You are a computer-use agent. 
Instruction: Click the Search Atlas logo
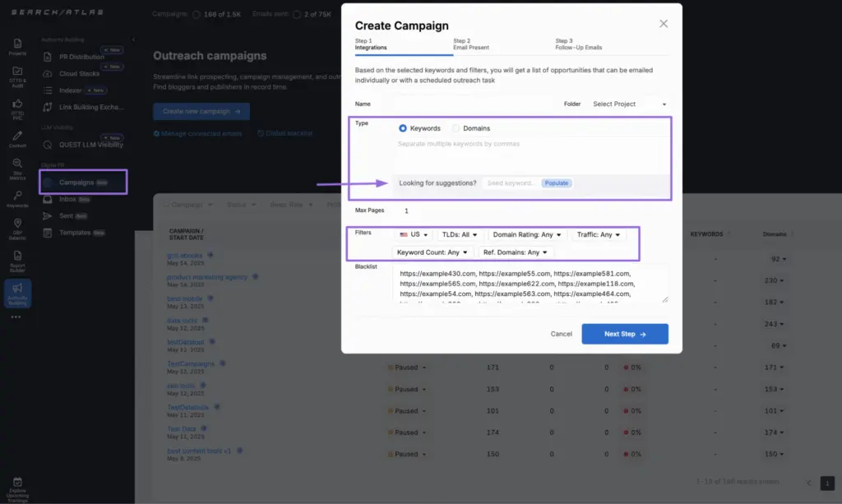[58, 12]
